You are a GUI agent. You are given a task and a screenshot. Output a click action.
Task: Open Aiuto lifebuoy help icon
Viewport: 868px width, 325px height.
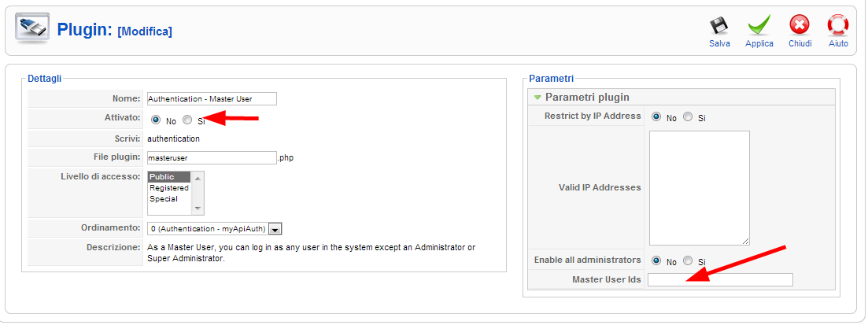coord(838,25)
